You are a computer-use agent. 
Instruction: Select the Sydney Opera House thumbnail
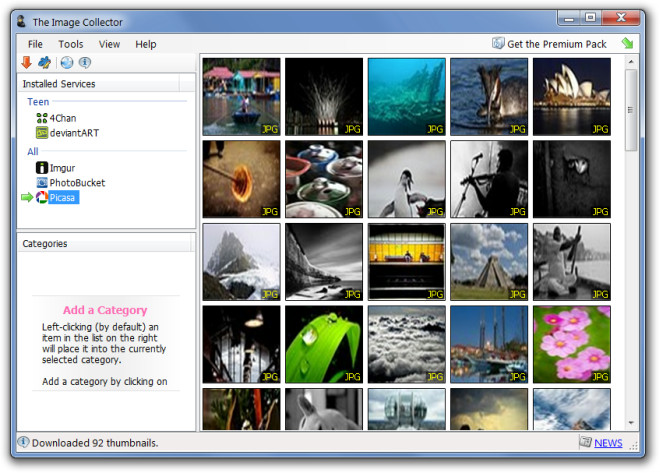(572, 96)
